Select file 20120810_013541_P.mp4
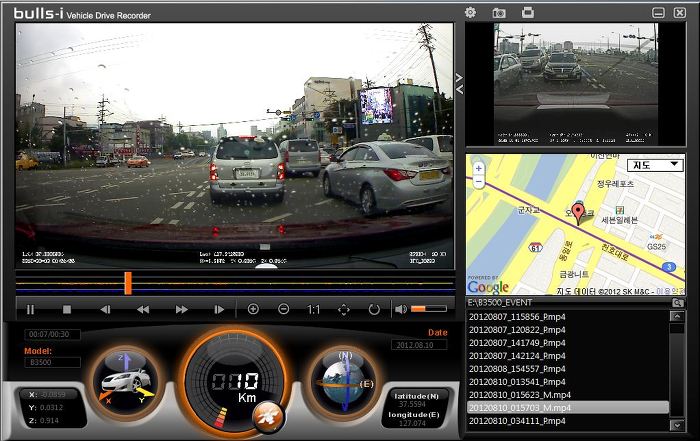 point(567,382)
